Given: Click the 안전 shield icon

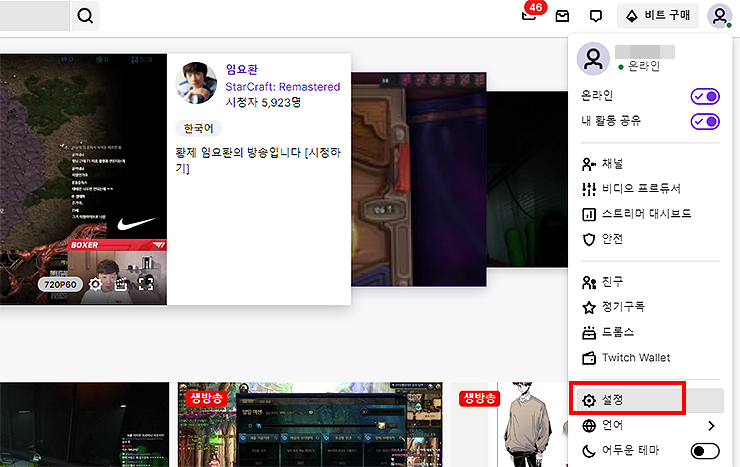Looking at the screenshot, I should coord(589,240).
